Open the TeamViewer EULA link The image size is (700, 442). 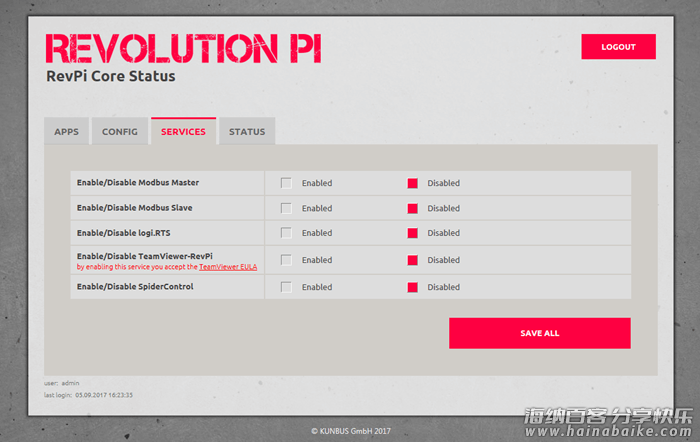[228, 267]
